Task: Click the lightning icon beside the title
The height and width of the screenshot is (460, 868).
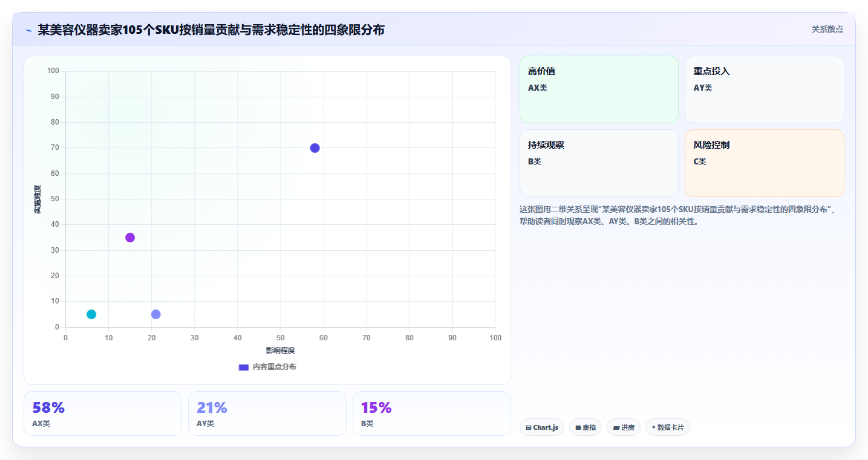Action: (x=29, y=30)
